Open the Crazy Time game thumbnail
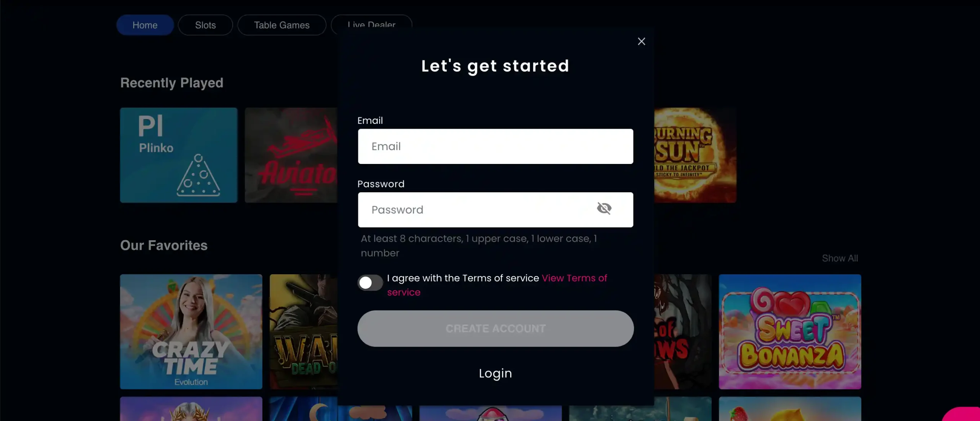Viewport: 980px width, 421px height. (x=191, y=331)
